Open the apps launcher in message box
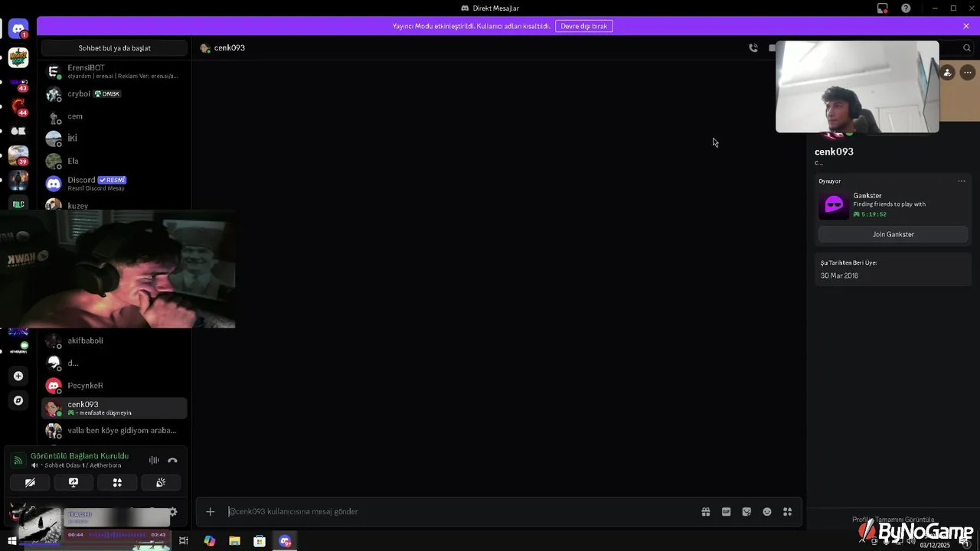The image size is (980, 551). tap(787, 512)
